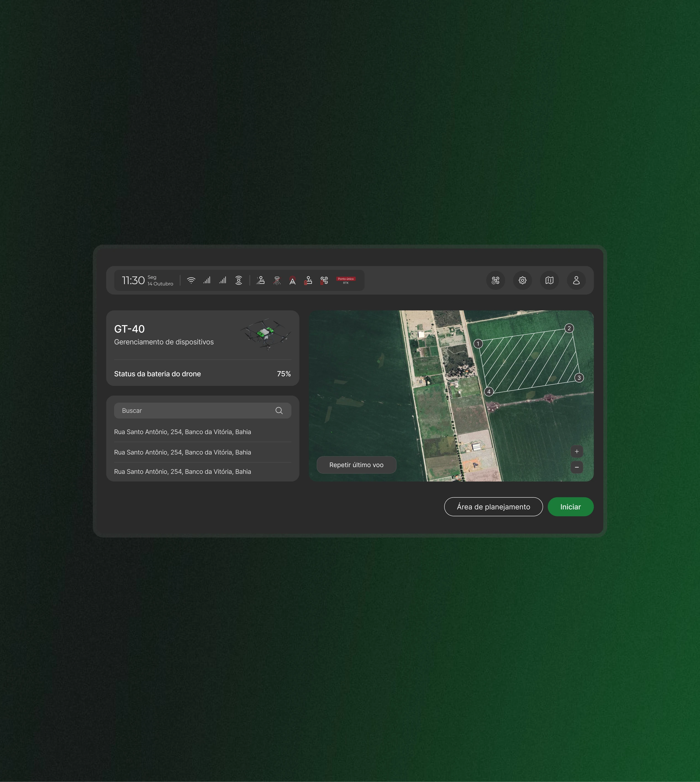Click the remote controller signal strength icon

click(261, 280)
